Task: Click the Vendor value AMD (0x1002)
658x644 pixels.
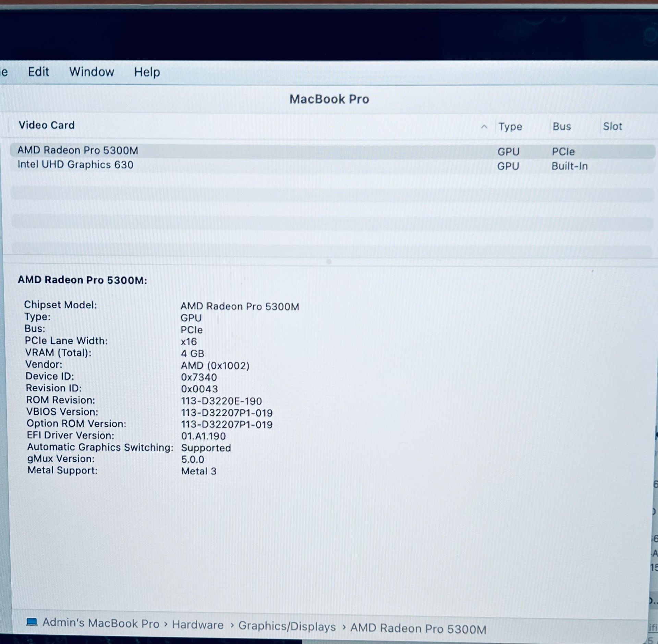Action: (x=215, y=366)
